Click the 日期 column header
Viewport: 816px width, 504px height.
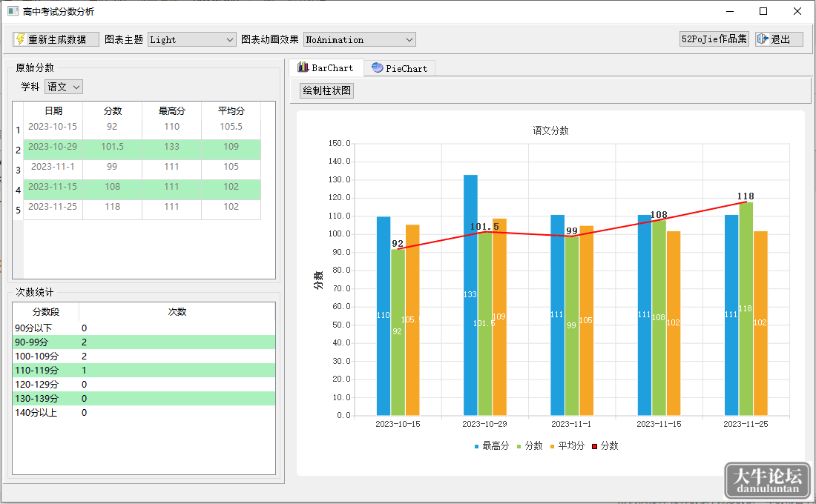pyautogui.click(x=53, y=110)
